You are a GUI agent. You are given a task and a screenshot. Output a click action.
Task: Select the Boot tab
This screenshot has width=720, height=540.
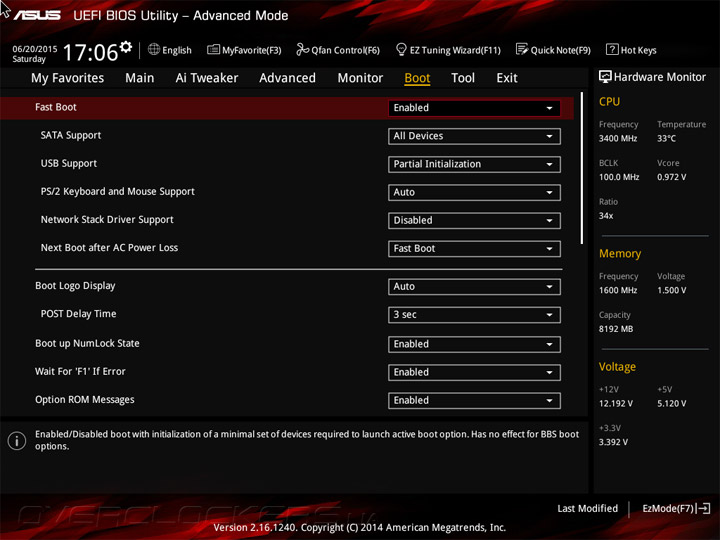click(x=417, y=78)
